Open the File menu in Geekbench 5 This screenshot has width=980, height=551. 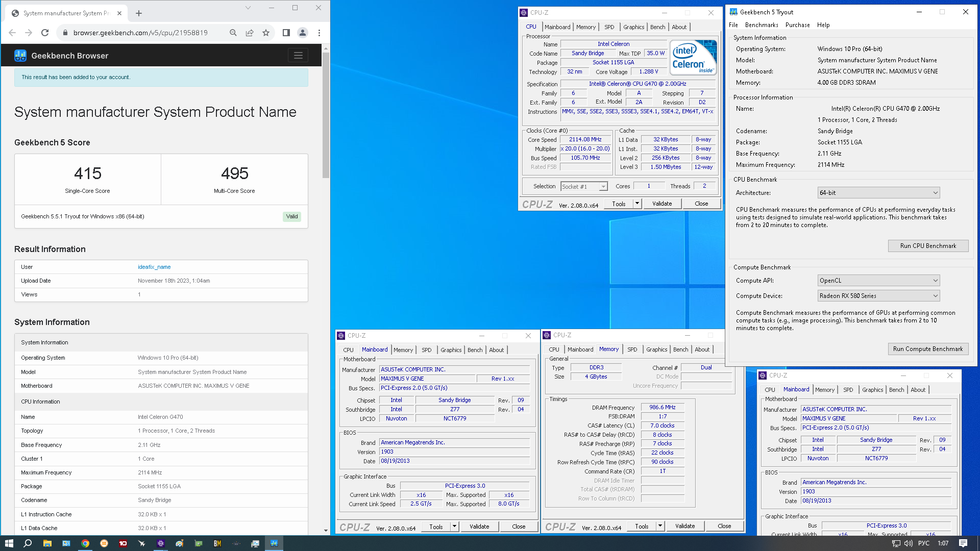[x=733, y=25]
